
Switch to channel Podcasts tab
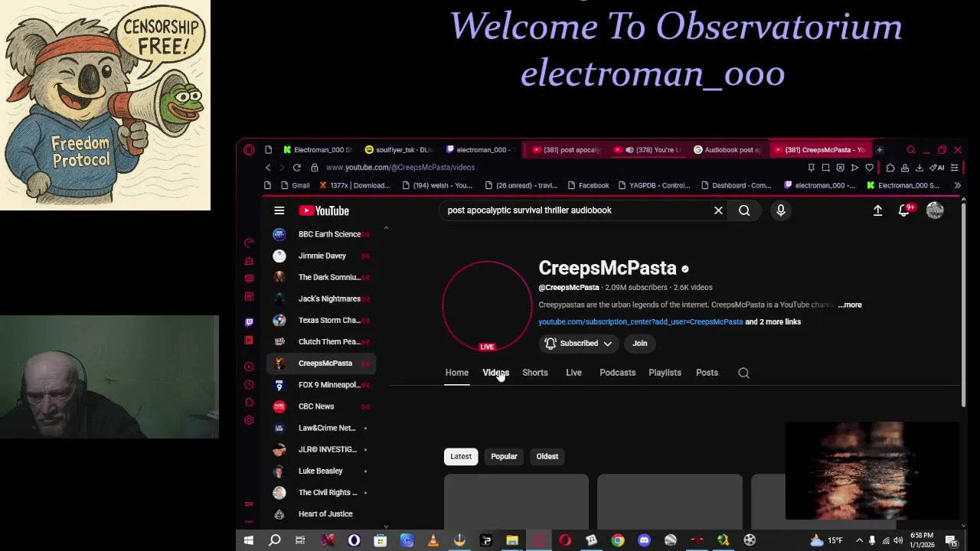(618, 373)
